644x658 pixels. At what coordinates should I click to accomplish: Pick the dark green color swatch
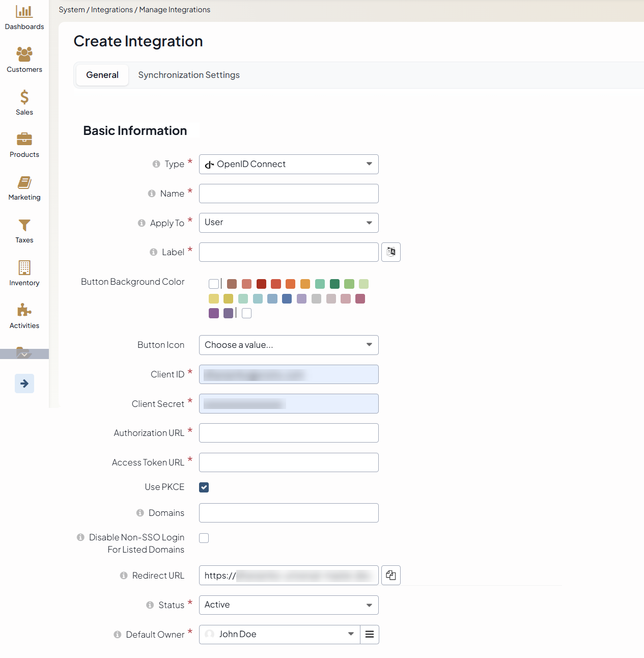pos(334,284)
